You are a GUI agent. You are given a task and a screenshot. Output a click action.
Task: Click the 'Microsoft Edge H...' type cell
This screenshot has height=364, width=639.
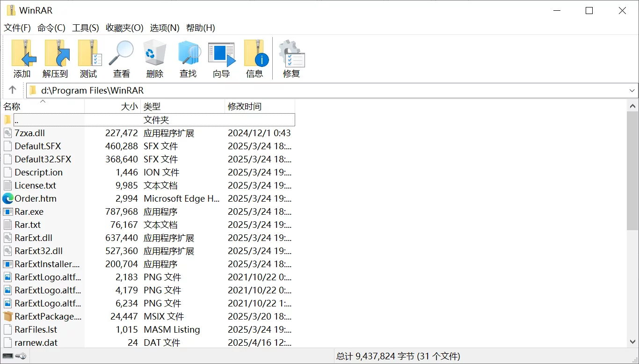(x=182, y=198)
